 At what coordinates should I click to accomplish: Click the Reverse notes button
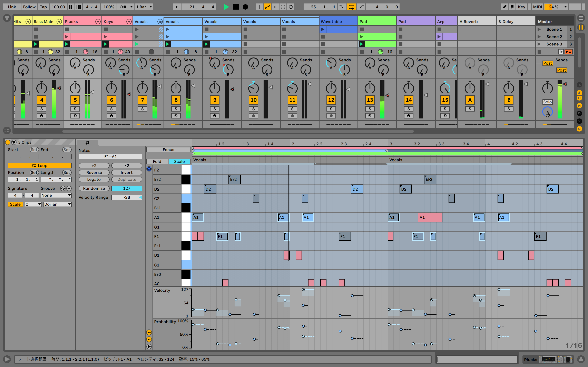[x=94, y=172]
